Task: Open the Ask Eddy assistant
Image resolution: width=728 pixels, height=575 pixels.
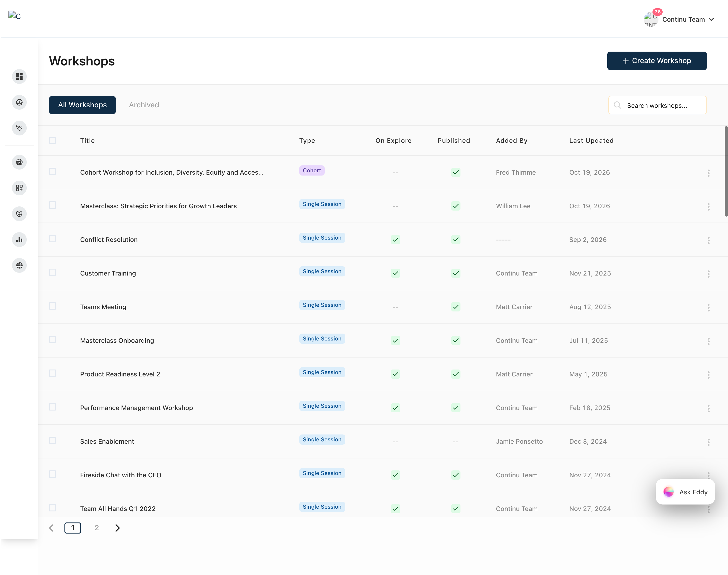Action: (x=685, y=492)
